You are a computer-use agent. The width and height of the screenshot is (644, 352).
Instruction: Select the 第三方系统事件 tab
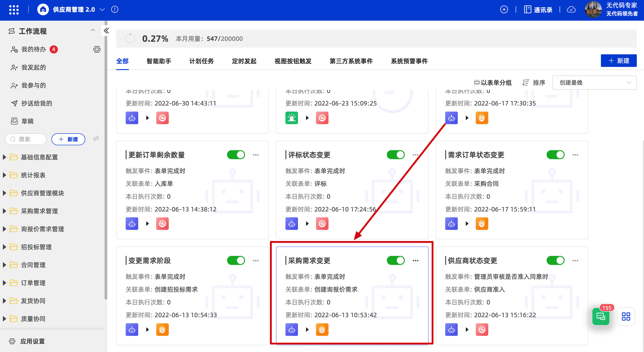click(351, 61)
